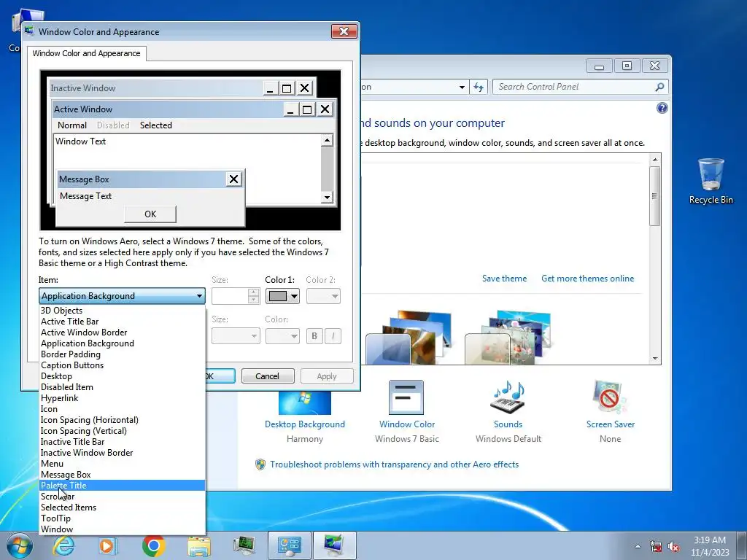Click the Color 1 gray swatch
The image size is (747, 560).
pos(278,296)
